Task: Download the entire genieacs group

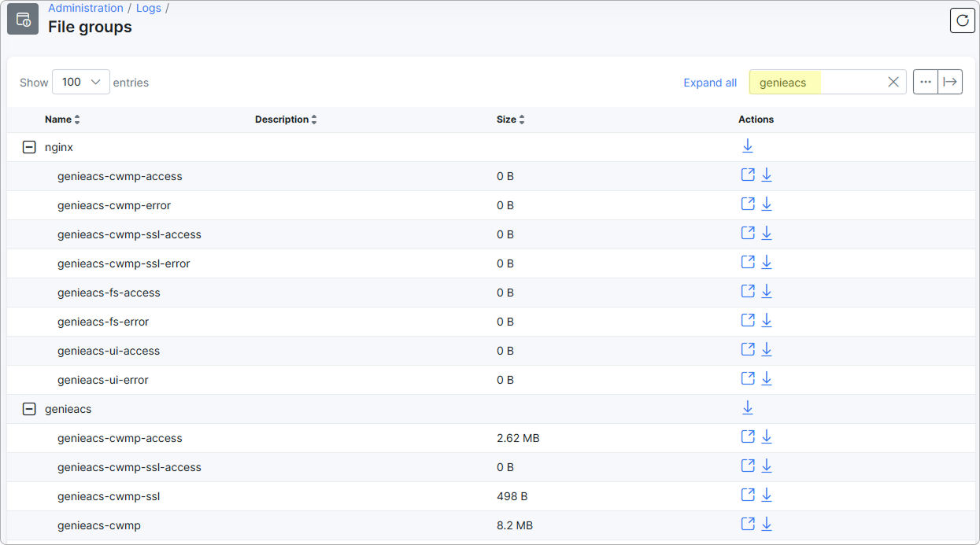Action: 748,408
